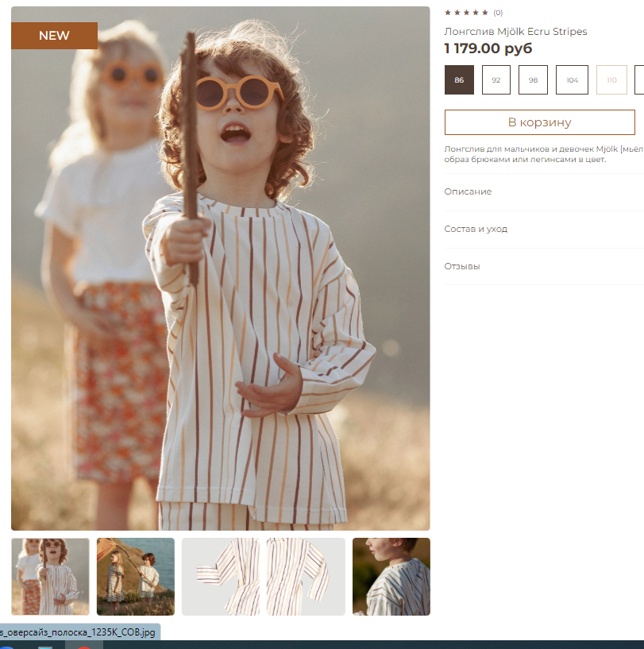Select size 104

[572, 80]
